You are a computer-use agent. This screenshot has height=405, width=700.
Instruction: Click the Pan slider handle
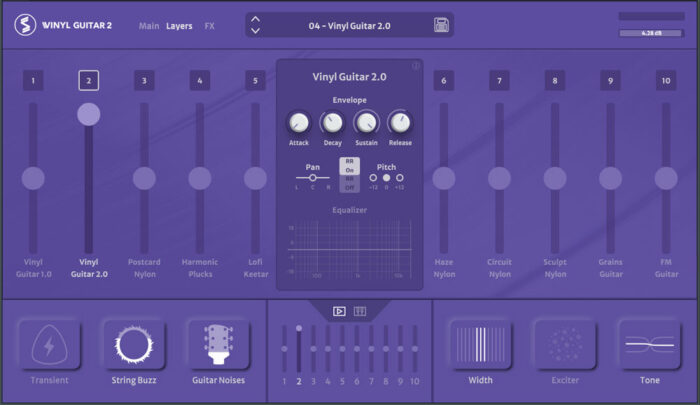312,178
